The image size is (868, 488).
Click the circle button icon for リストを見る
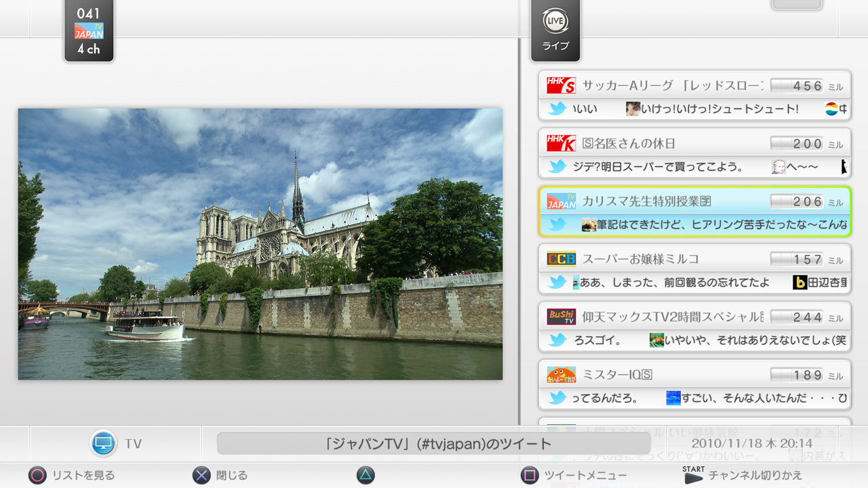pos(37,475)
